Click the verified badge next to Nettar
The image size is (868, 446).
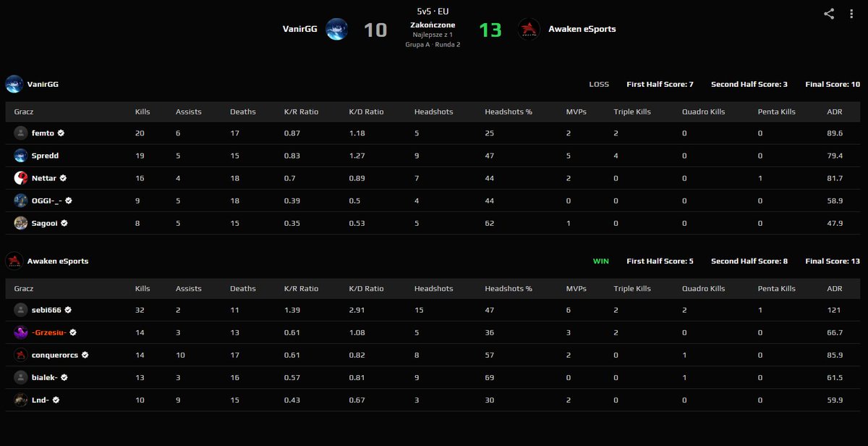63,178
